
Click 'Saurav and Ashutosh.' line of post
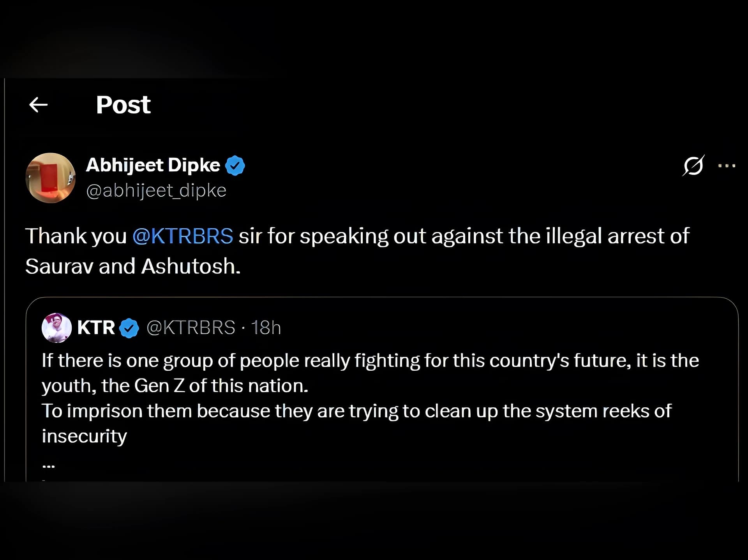pyautogui.click(x=133, y=266)
